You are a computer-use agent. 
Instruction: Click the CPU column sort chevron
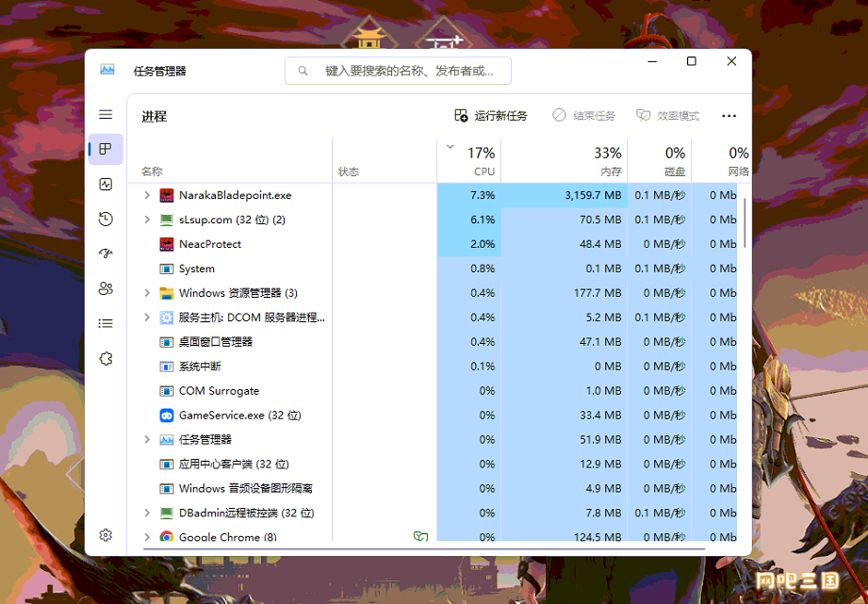(450, 147)
